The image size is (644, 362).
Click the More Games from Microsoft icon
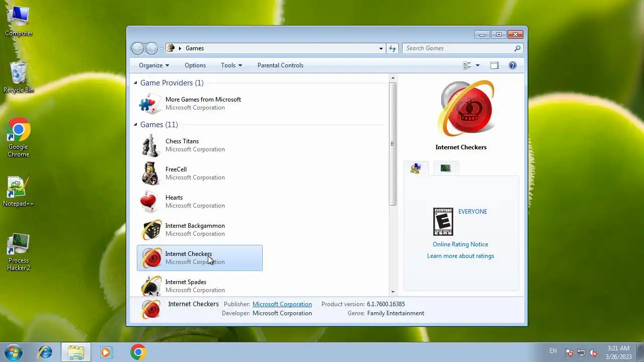[x=150, y=104]
